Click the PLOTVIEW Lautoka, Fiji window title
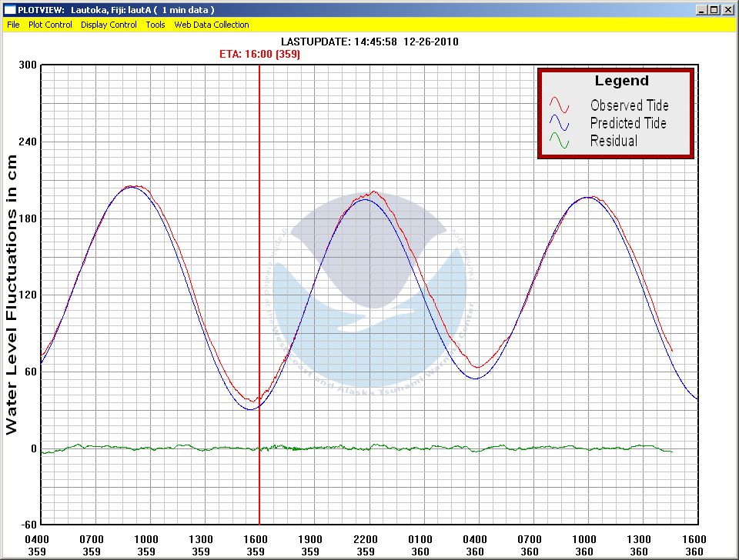739x560 pixels. point(116,9)
